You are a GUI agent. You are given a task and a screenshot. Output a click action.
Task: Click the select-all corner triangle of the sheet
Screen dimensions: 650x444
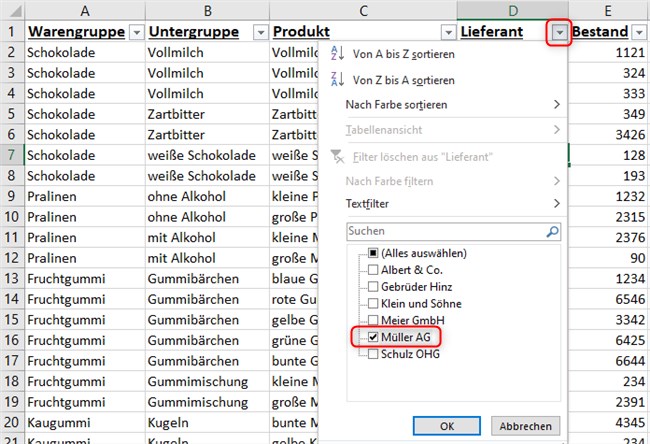[16, 11]
